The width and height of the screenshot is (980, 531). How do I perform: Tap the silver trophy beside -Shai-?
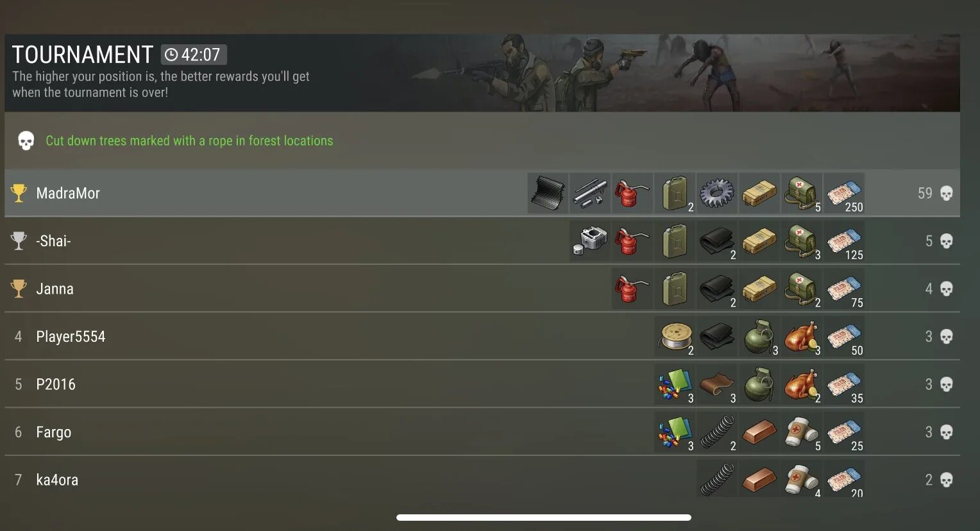[19, 241]
